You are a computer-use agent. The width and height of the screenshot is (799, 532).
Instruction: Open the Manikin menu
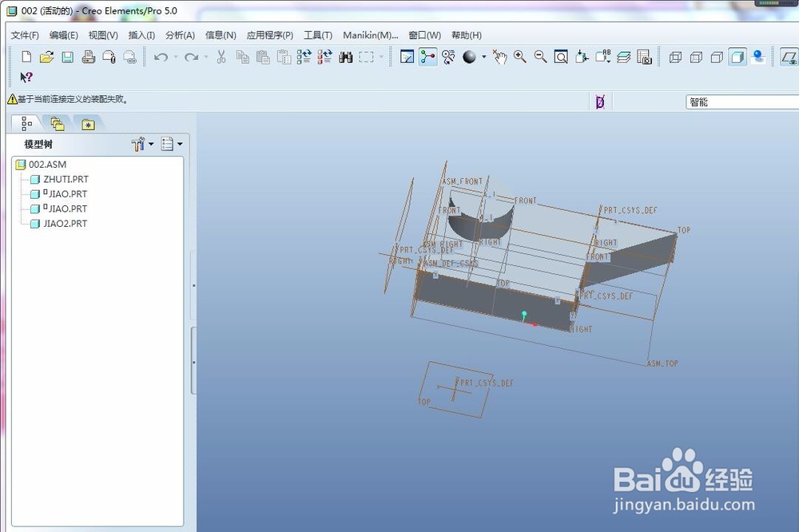click(x=371, y=35)
